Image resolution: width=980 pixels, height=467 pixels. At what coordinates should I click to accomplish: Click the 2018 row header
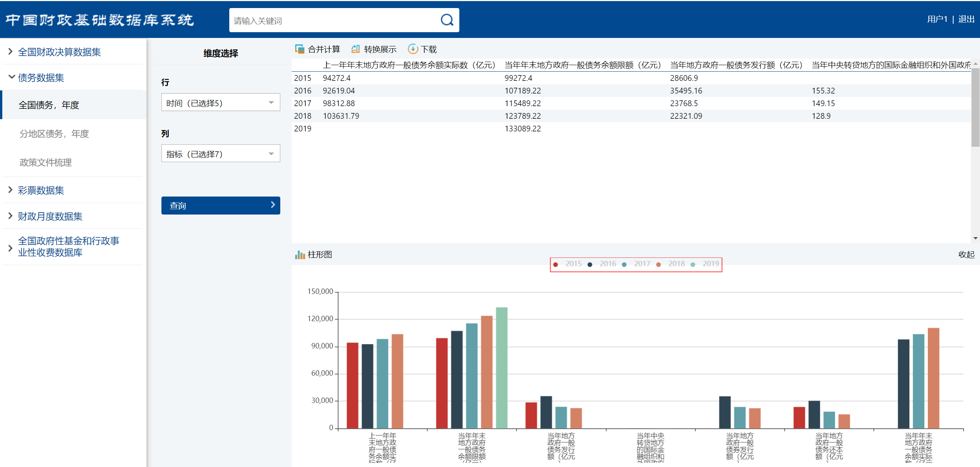coord(303,116)
